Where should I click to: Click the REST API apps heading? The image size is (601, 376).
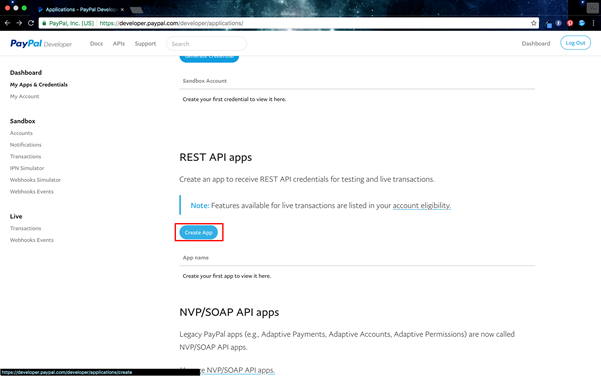216,158
